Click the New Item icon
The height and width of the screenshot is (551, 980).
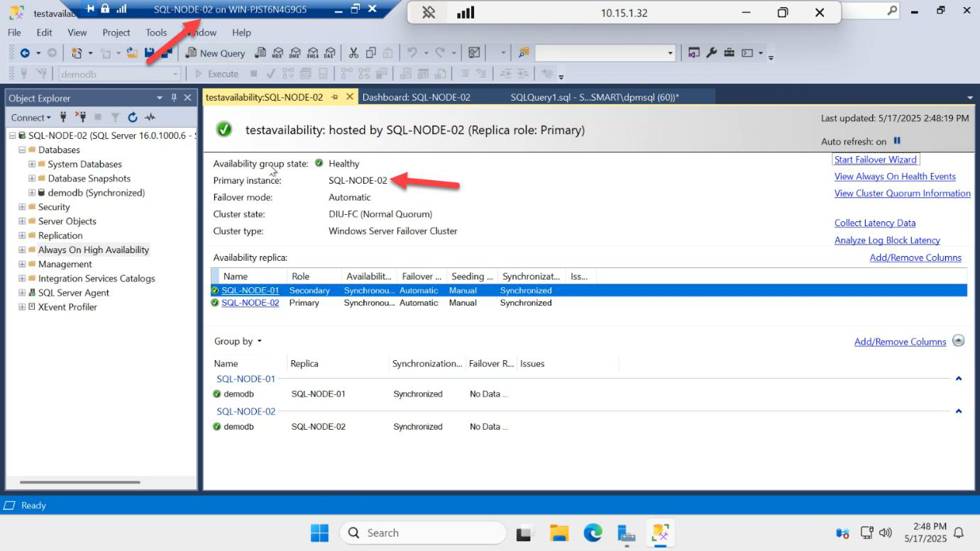[77, 53]
